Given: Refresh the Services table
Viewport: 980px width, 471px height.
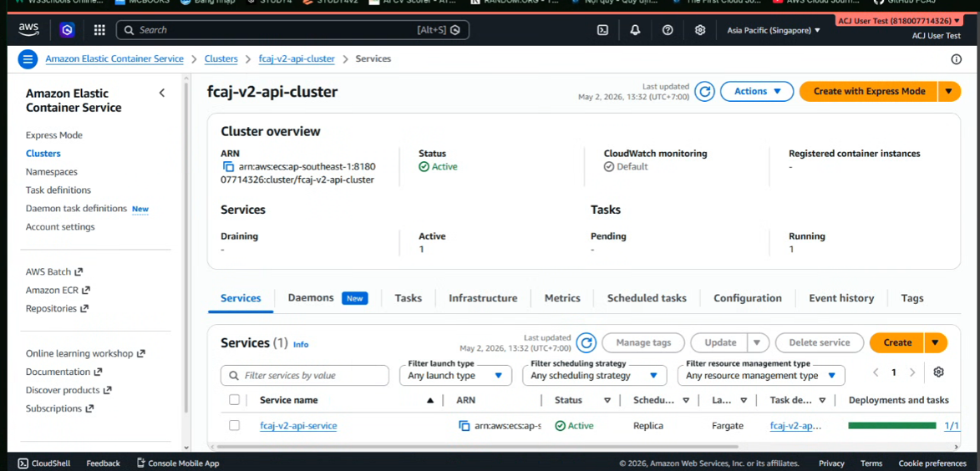Looking at the screenshot, I should tap(586, 342).
